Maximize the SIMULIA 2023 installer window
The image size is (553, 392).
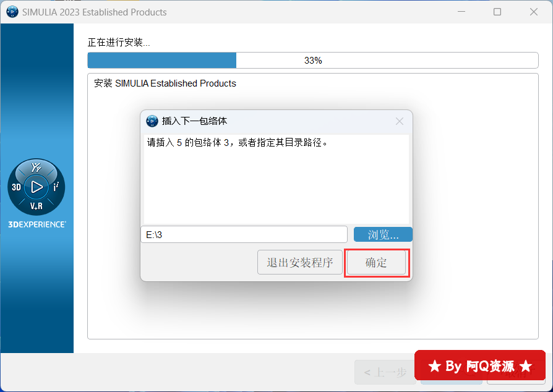(497, 12)
